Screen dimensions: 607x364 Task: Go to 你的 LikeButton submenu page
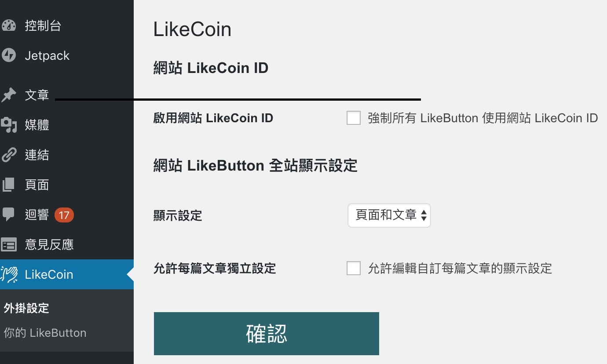pyautogui.click(x=45, y=333)
